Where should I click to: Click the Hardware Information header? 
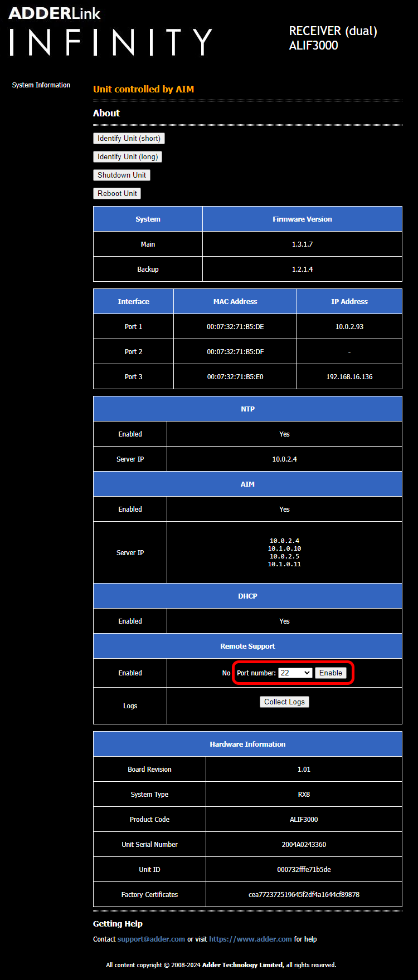click(247, 744)
